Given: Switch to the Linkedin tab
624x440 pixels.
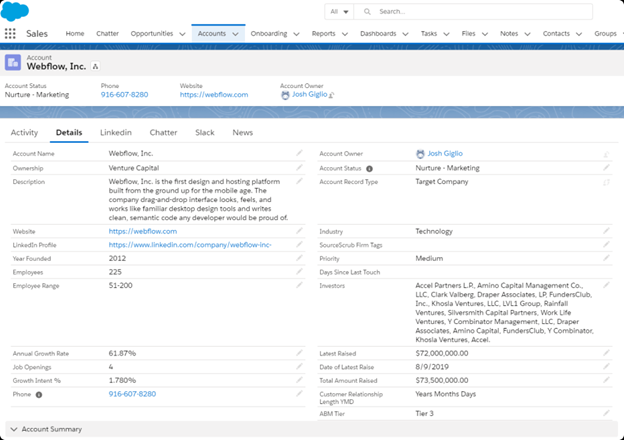Looking at the screenshot, I should coord(116,132).
